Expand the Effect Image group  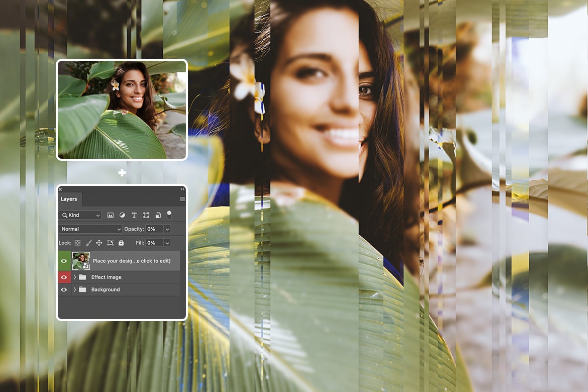tap(75, 277)
